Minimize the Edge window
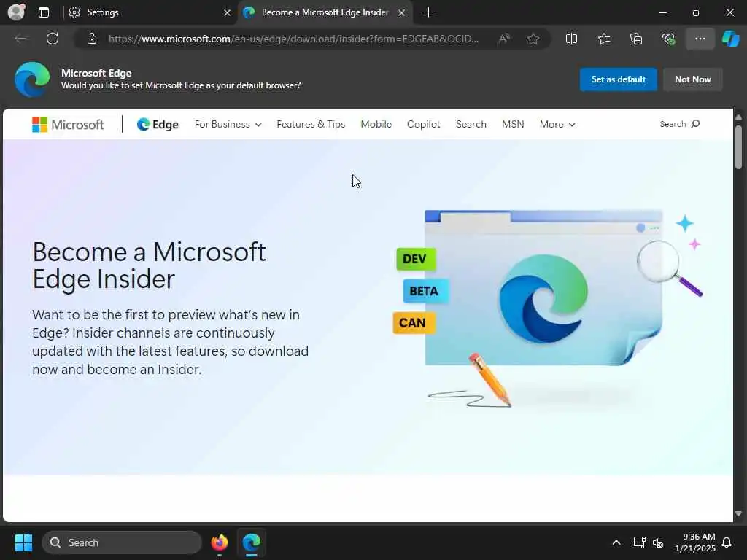The width and height of the screenshot is (747, 560). point(662,12)
